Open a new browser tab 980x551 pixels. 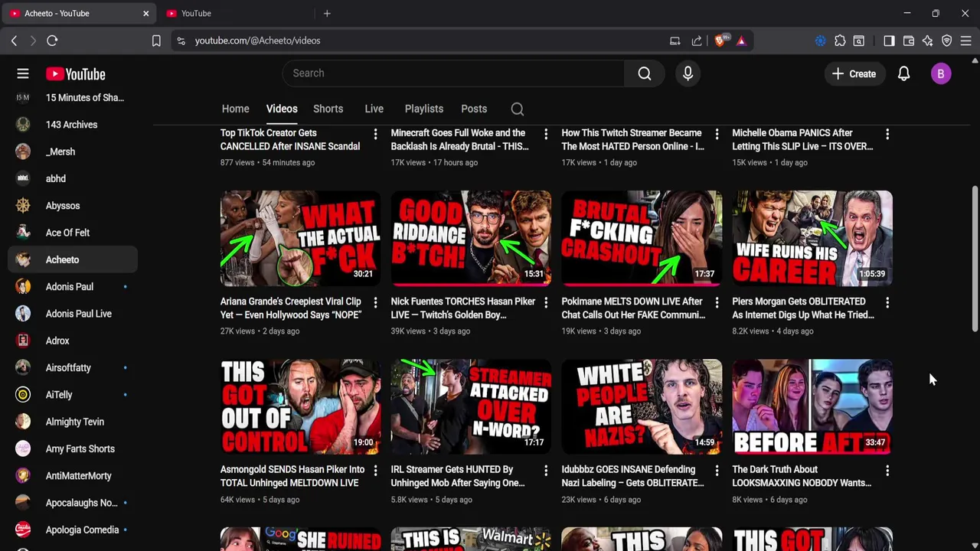coord(327,13)
